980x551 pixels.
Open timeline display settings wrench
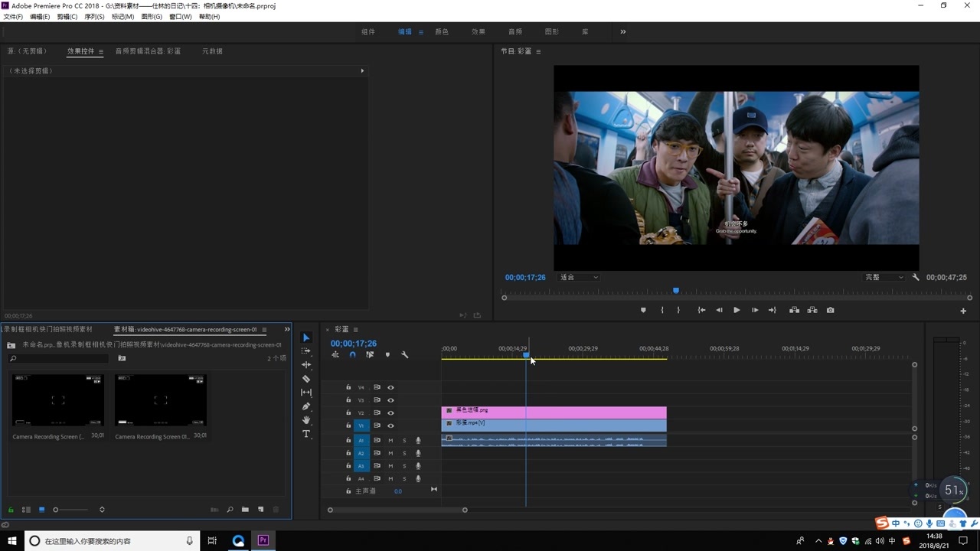click(x=405, y=354)
